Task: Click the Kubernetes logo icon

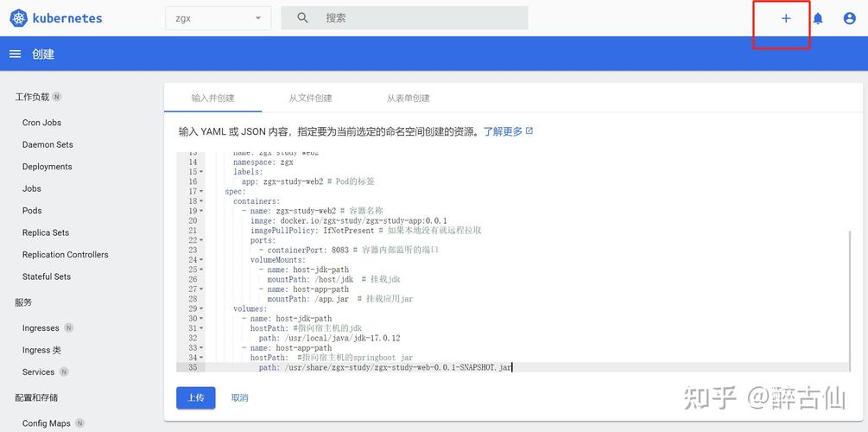Action: point(18,18)
